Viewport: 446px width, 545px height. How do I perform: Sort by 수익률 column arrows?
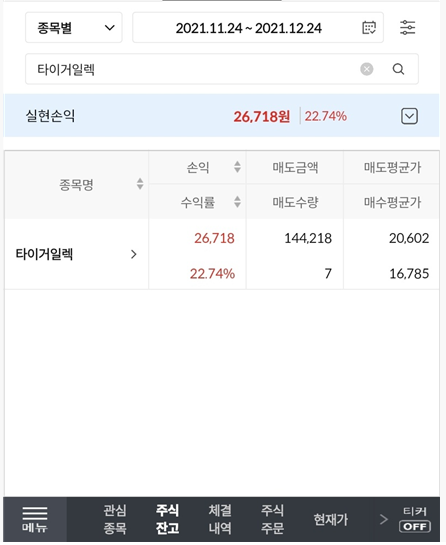click(x=237, y=202)
